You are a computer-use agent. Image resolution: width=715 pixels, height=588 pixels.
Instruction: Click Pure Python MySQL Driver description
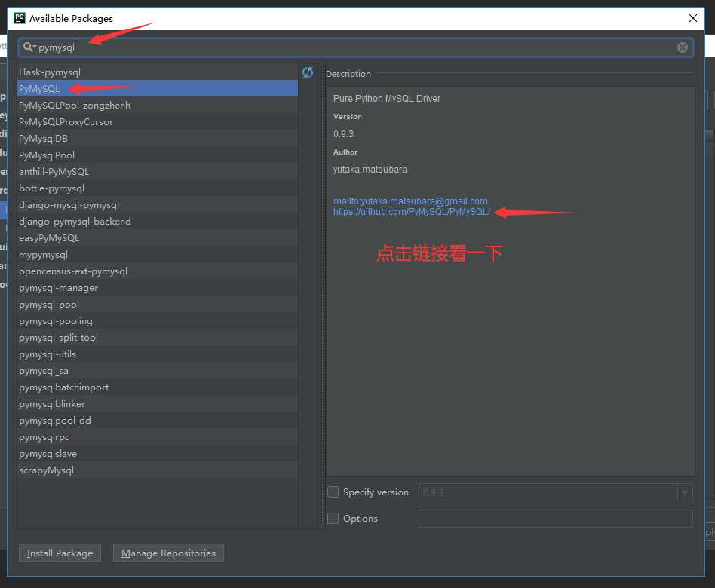(x=387, y=99)
